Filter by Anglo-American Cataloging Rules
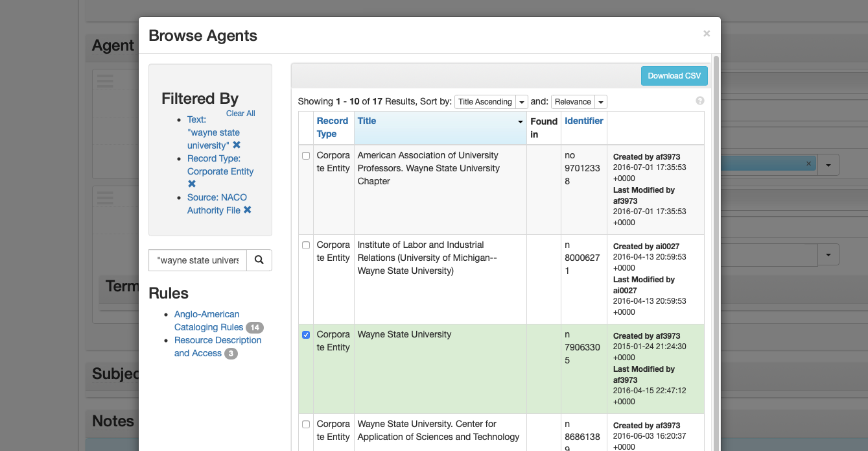The height and width of the screenshot is (451, 868). tap(208, 321)
